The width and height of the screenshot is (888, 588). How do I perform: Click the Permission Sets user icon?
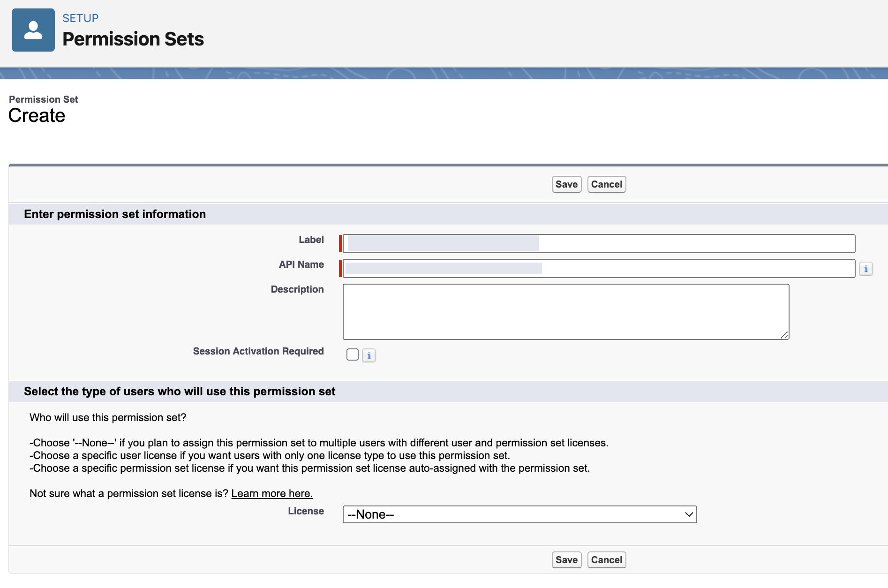[33, 30]
